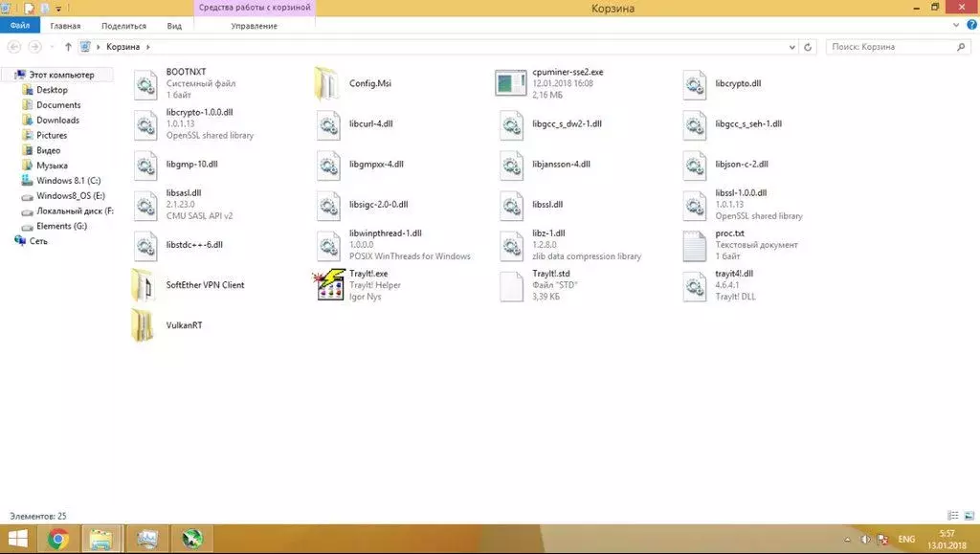Select the libz-1.dll file icon
The width and height of the screenshot is (980, 554).
click(x=512, y=246)
